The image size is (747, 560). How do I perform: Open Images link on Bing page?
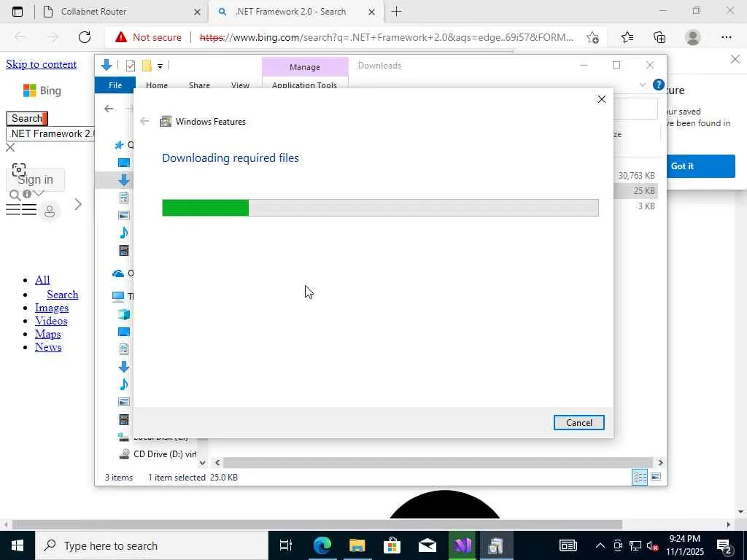pyautogui.click(x=52, y=308)
